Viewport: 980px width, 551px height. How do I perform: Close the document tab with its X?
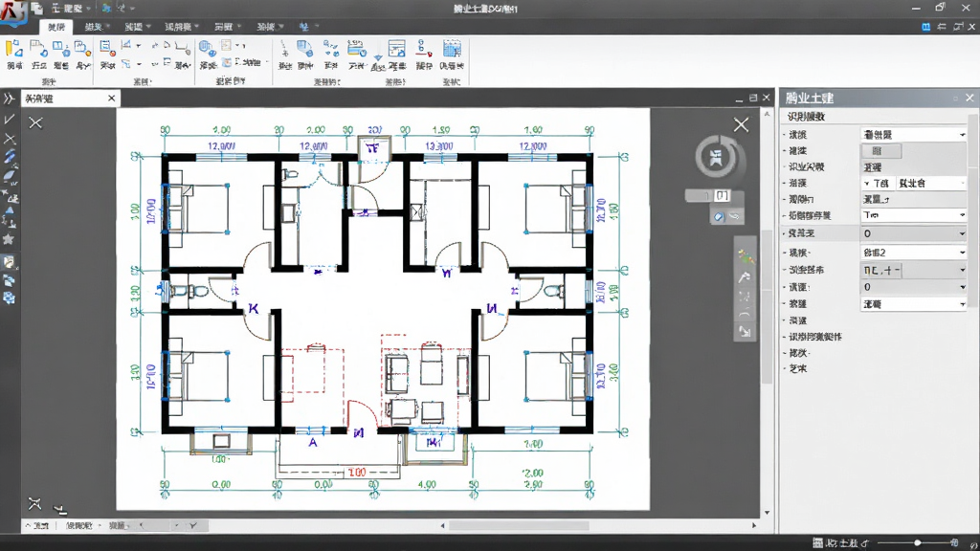click(111, 99)
